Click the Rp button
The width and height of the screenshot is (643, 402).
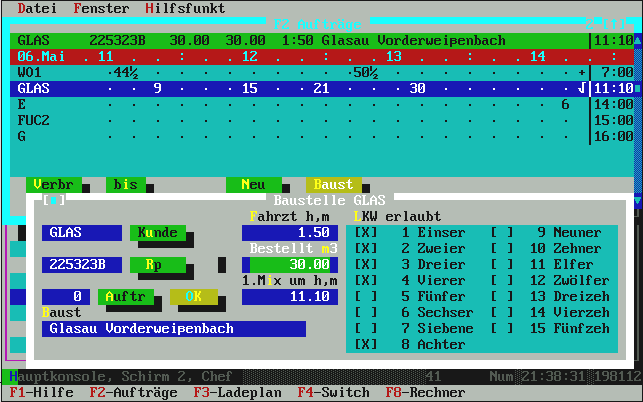point(157,264)
